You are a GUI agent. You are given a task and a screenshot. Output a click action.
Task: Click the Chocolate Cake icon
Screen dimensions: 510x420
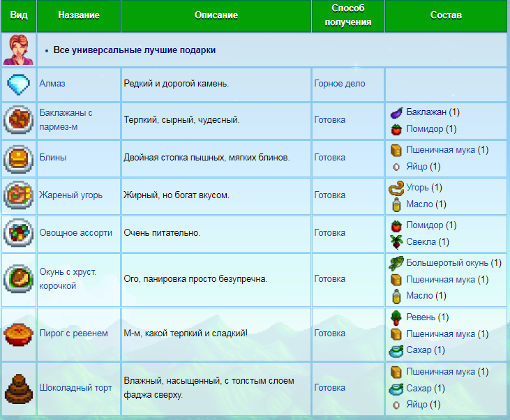point(19,389)
